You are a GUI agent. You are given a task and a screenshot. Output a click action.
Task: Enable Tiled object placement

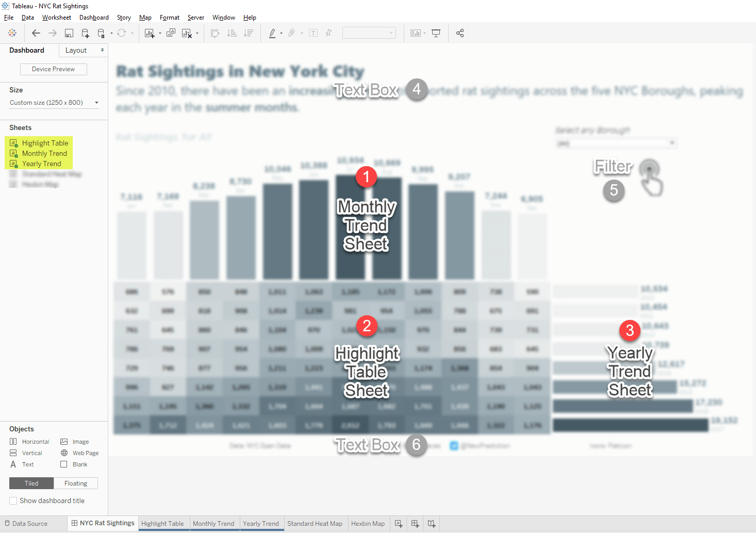pyautogui.click(x=31, y=483)
